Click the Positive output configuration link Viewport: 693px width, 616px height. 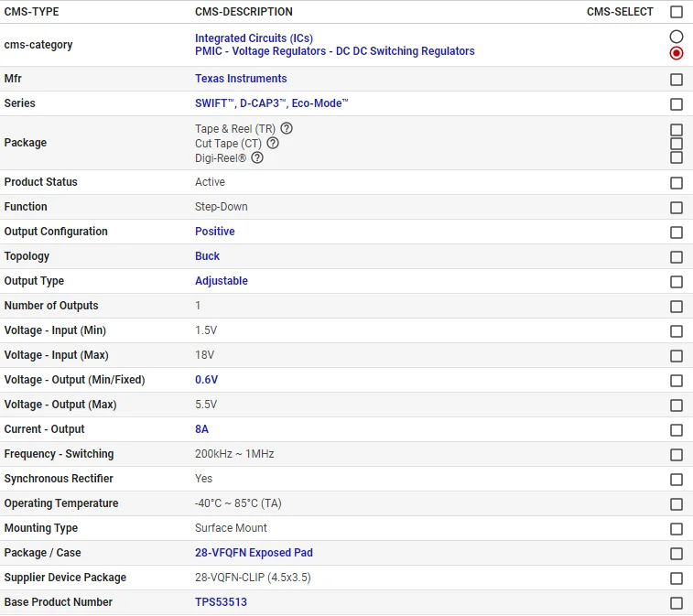pyautogui.click(x=215, y=232)
